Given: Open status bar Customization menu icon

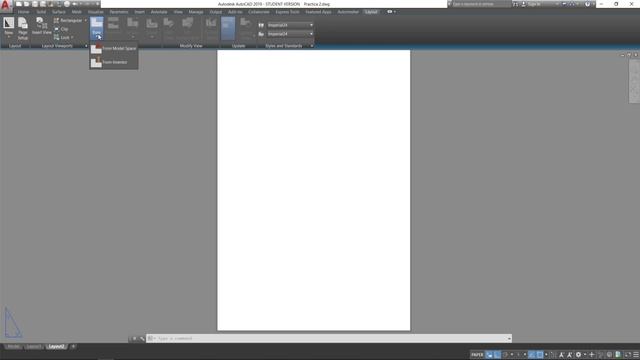Looking at the screenshot, I should [x=636, y=355].
